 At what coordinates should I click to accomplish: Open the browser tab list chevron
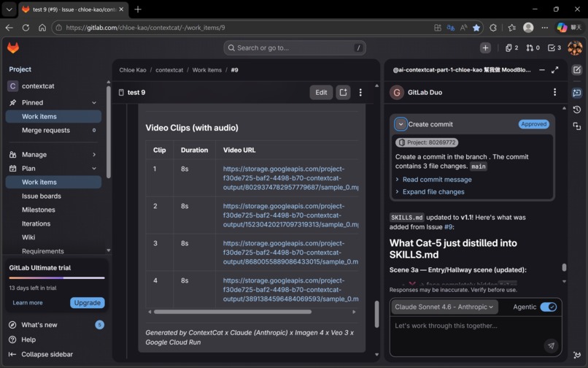coord(9,9)
